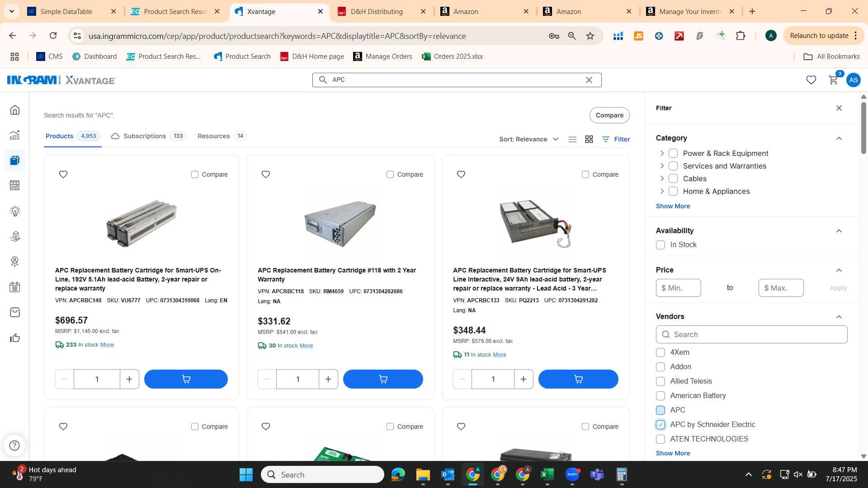Open the Manage Orders bookmark
The height and width of the screenshot is (488, 868).
tap(382, 56)
